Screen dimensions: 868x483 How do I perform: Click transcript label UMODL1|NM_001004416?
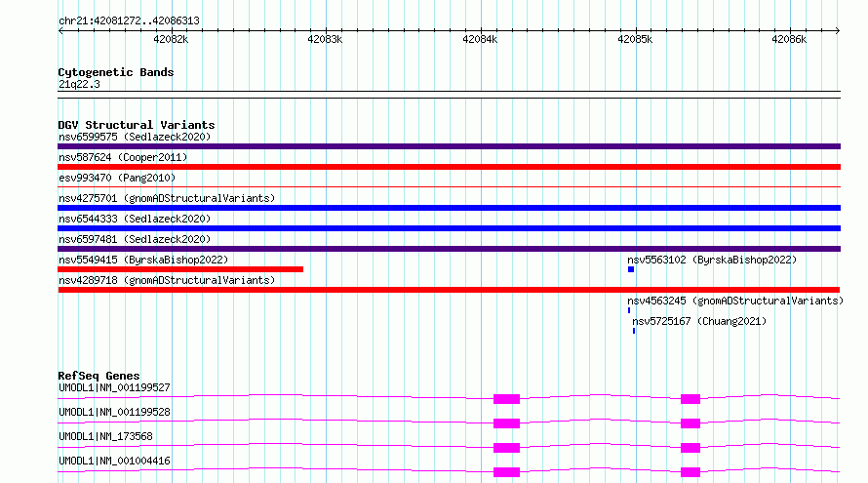[x=114, y=461]
